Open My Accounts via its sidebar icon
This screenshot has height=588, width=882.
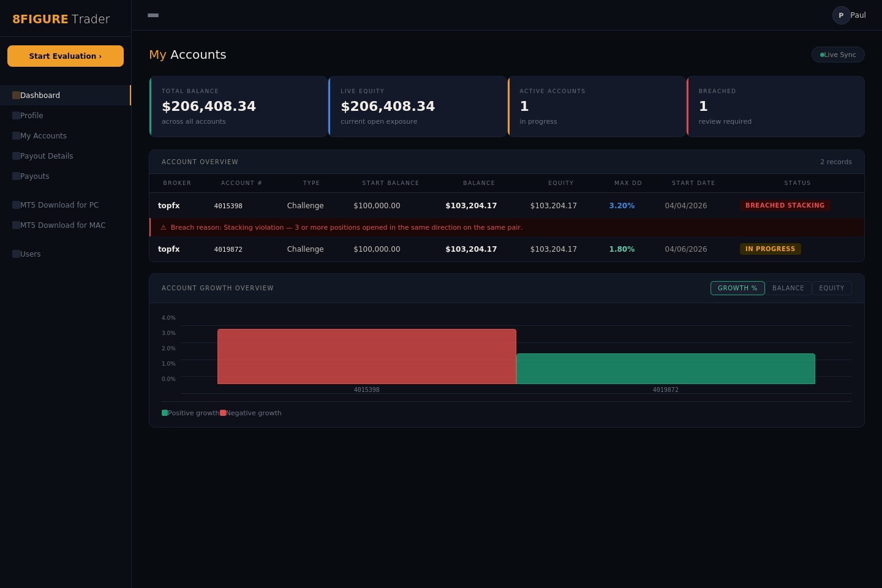[16, 136]
